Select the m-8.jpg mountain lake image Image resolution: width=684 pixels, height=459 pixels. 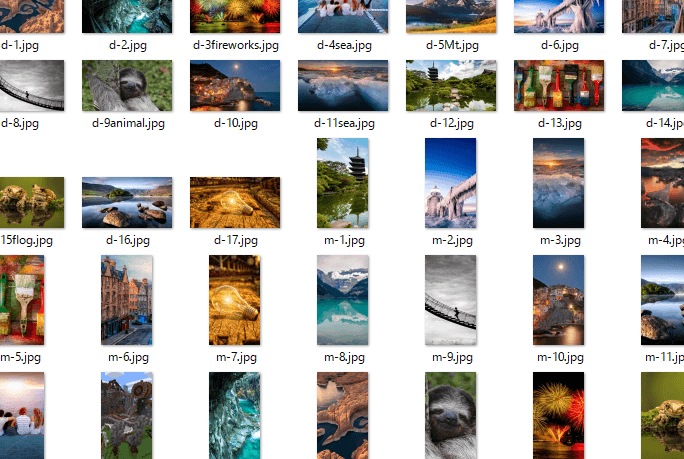343,300
